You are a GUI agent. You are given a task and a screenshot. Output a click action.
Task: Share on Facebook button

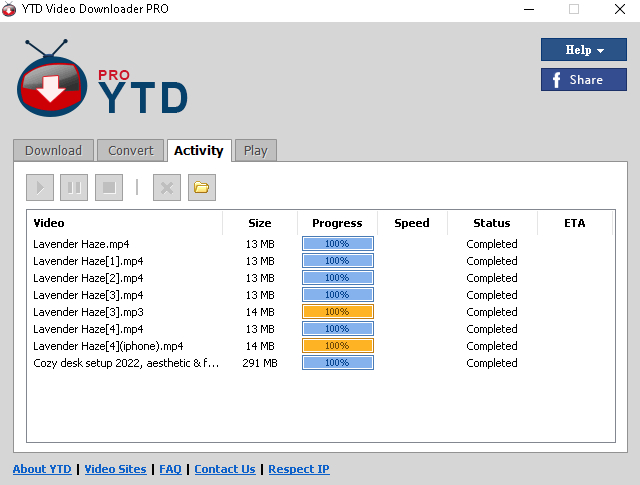584,80
